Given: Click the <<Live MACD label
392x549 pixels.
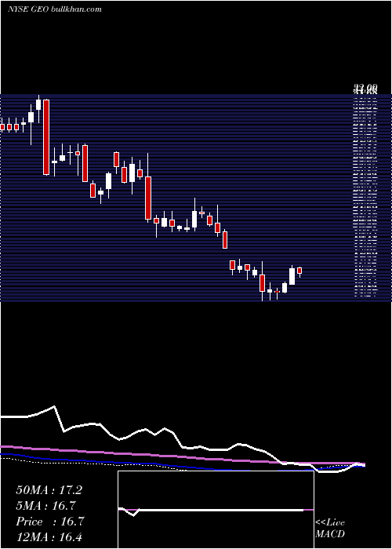Looking at the screenshot, I should [330, 529].
